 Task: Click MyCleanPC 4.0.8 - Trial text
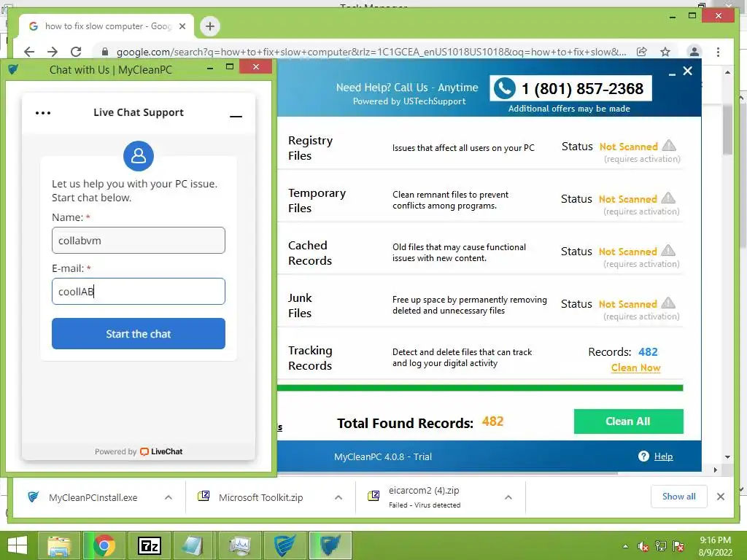pyautogui.click(x=383, y=456)
